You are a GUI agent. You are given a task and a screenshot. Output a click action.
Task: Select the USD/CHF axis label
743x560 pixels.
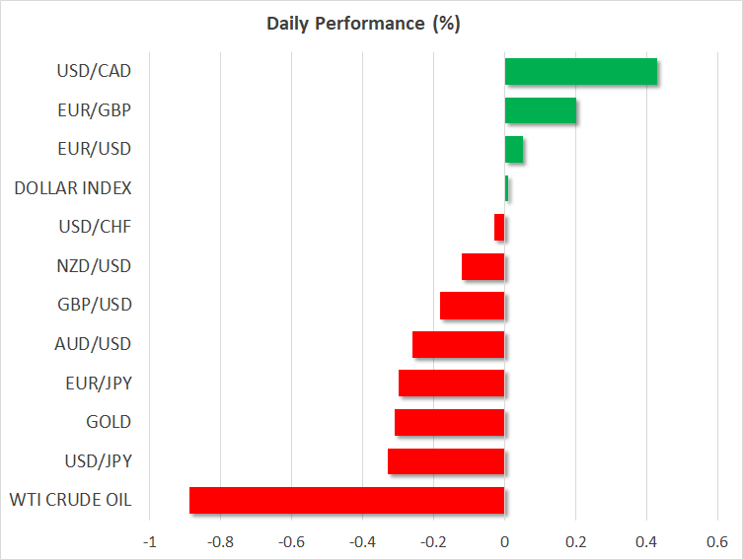point(96,227)
